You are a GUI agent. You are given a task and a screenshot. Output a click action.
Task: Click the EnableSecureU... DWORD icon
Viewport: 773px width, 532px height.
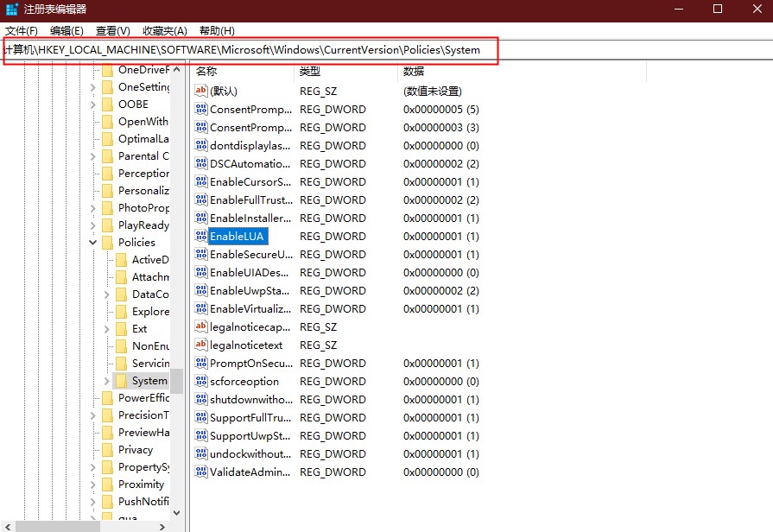tap(200, 255)
